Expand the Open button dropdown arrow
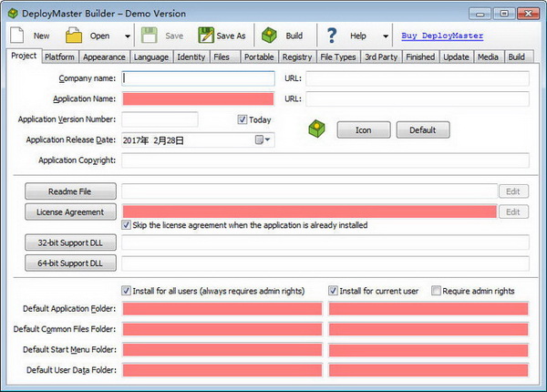The height and width of the screenshot is (392, 547). coord(128,36)
